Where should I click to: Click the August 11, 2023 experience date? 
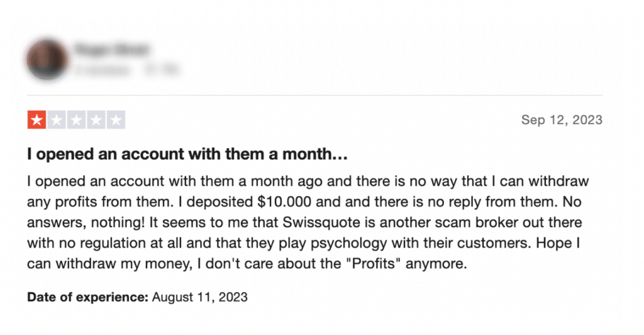tap(200, 297)
